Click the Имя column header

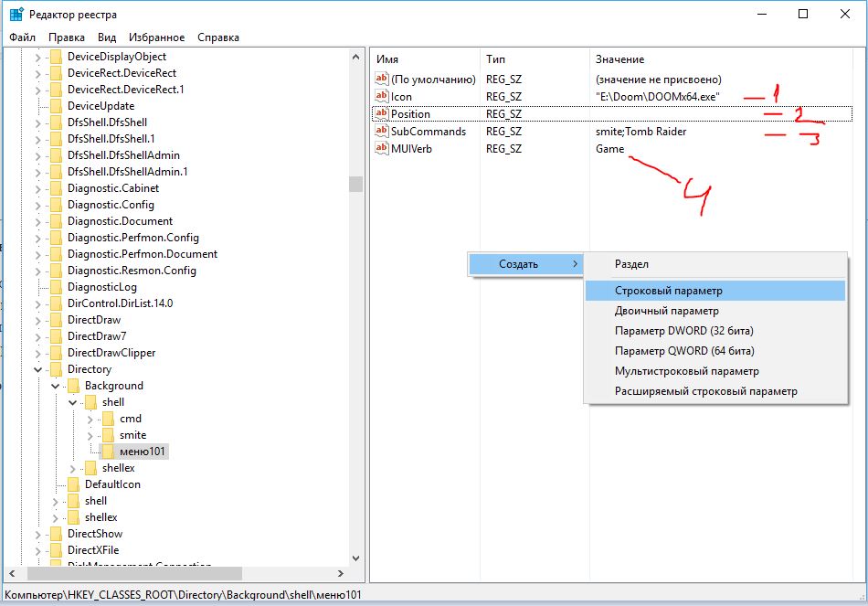387,59
